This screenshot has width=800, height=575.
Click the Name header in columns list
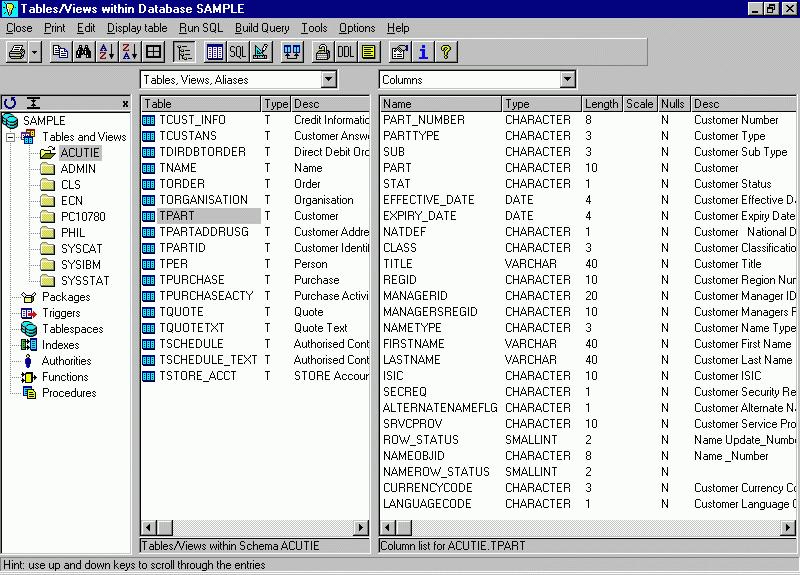(441, 104)
